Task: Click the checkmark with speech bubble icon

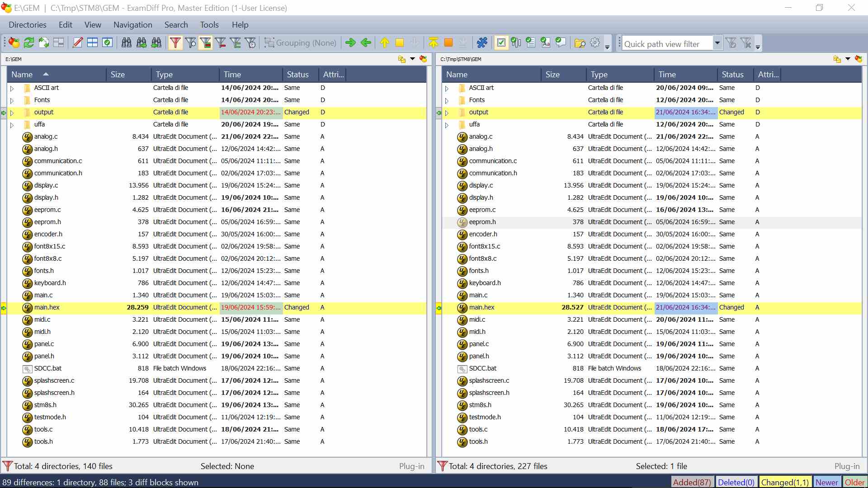Action: coord(561,43)
